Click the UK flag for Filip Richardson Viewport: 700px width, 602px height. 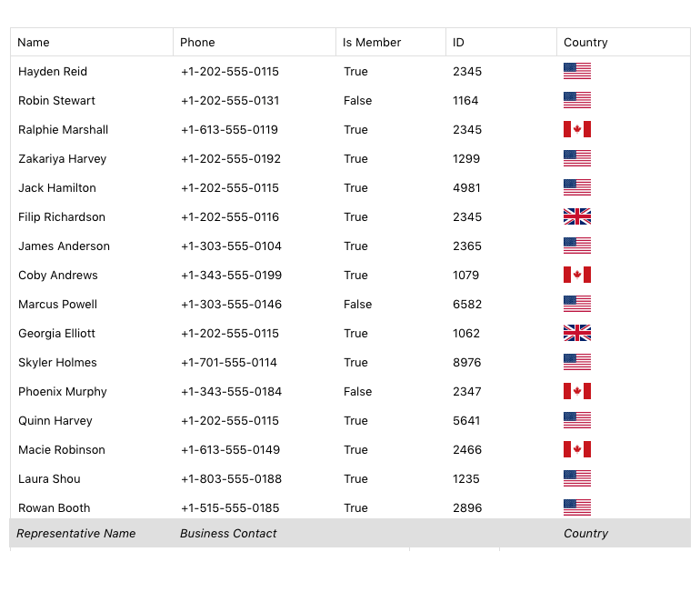pos(577,216)
